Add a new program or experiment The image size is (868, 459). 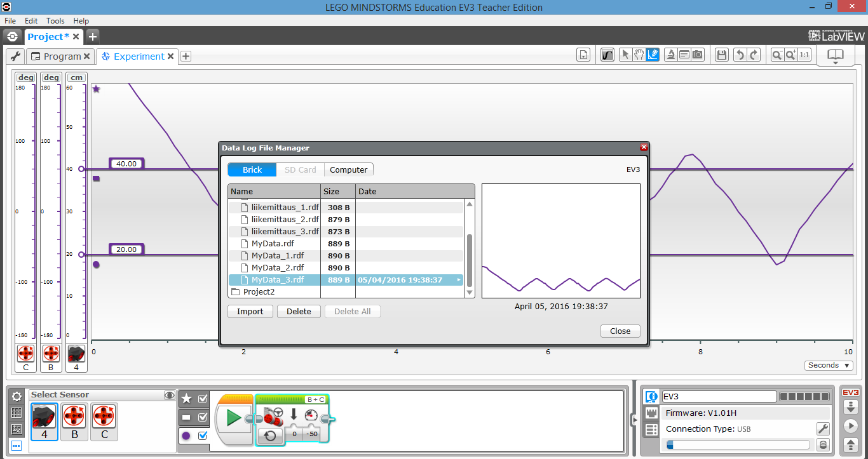[186, 57]
